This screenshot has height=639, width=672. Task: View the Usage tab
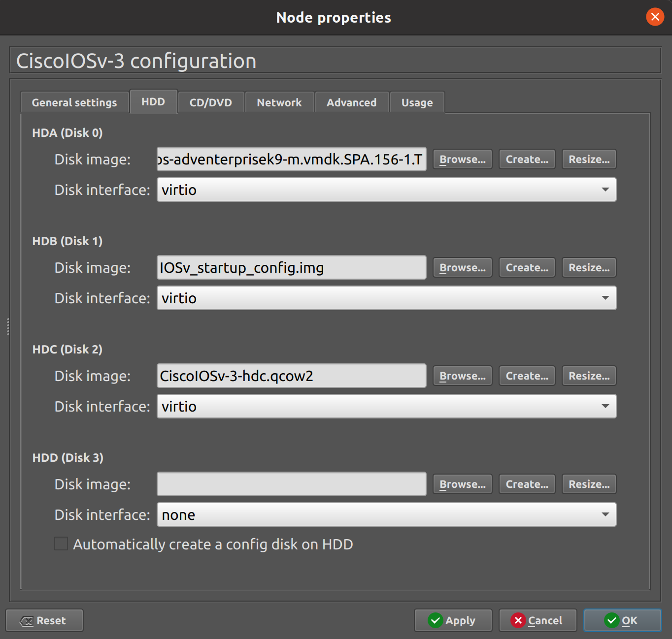(x=416, y=102)
